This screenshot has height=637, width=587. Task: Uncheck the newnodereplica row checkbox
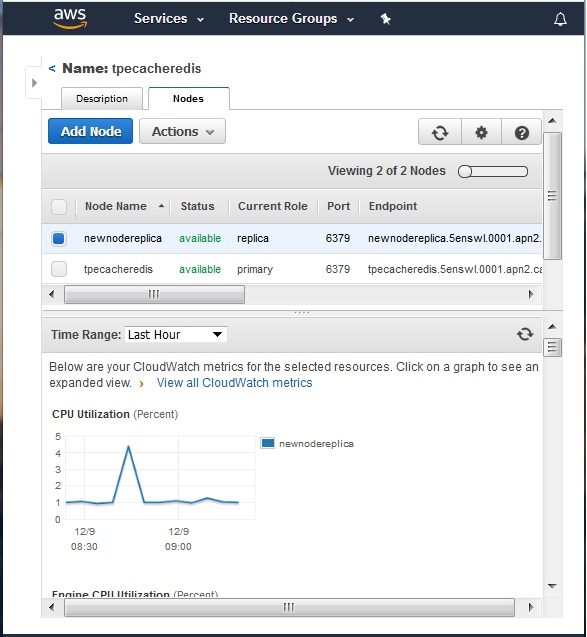coord(59,238)
